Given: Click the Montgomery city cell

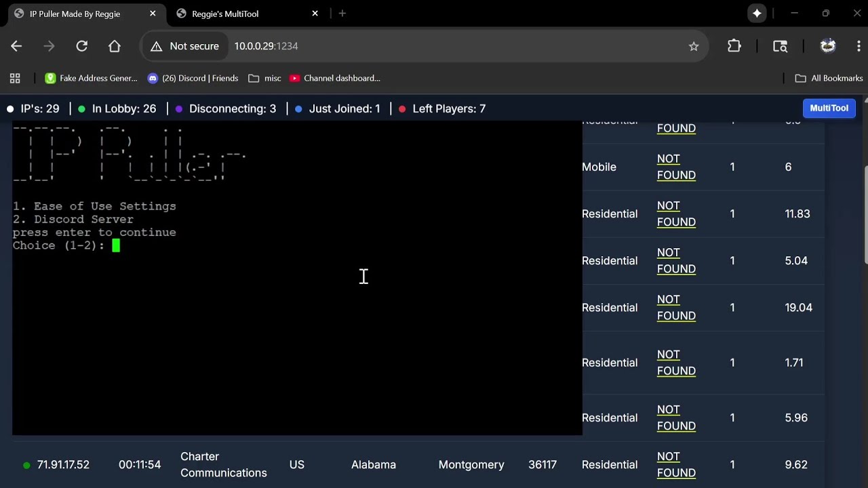Looking at the screenshot, I should click(471, 464).
